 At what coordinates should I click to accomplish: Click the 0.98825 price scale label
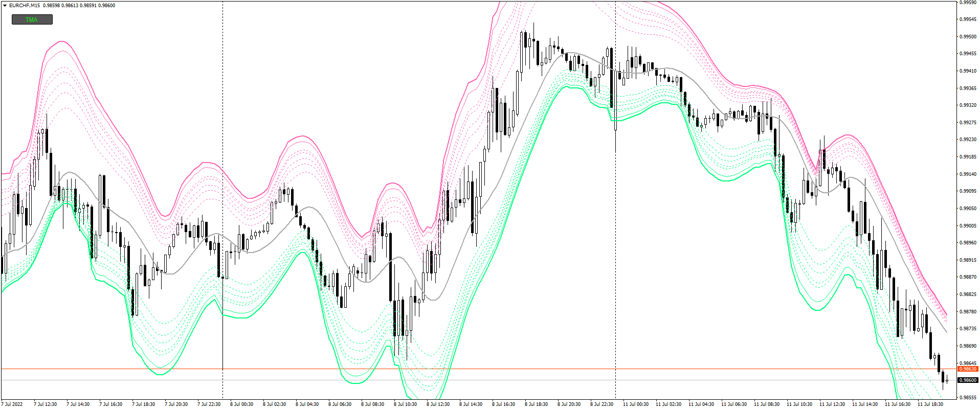click(968, 294)
